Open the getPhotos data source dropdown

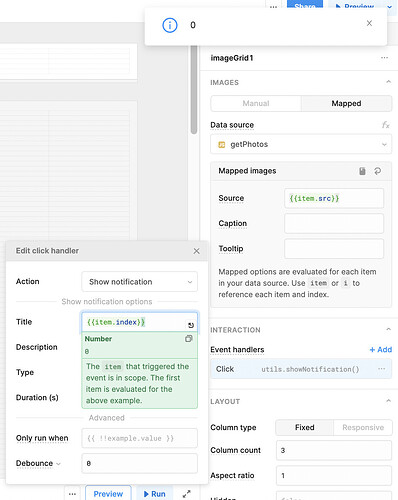301,144
